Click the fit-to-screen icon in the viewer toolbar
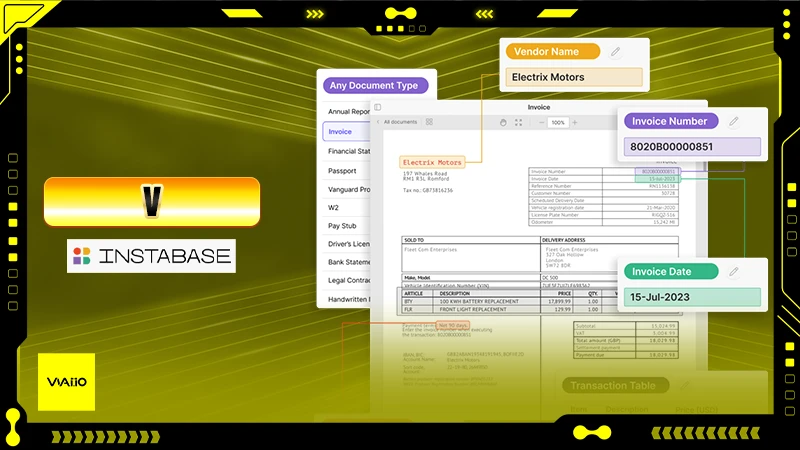Image resolution: width=800 pixels, height=450 pixels. coord(518,122)
